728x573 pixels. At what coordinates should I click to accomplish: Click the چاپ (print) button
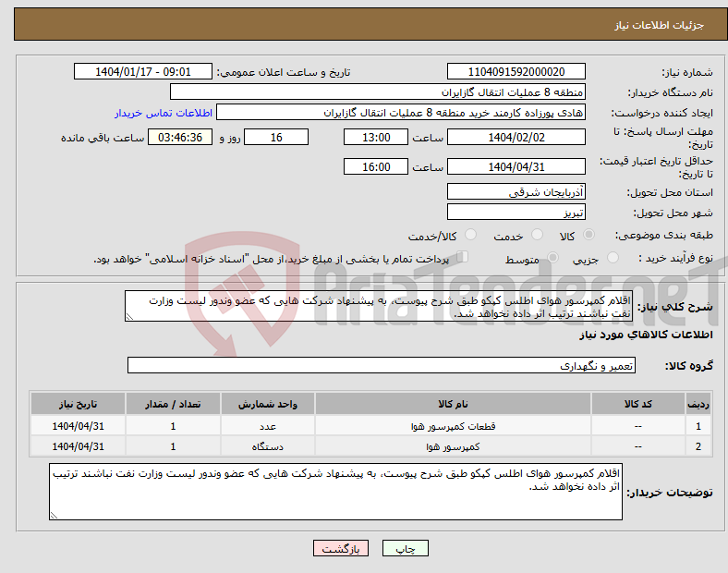tap(406, 548)
